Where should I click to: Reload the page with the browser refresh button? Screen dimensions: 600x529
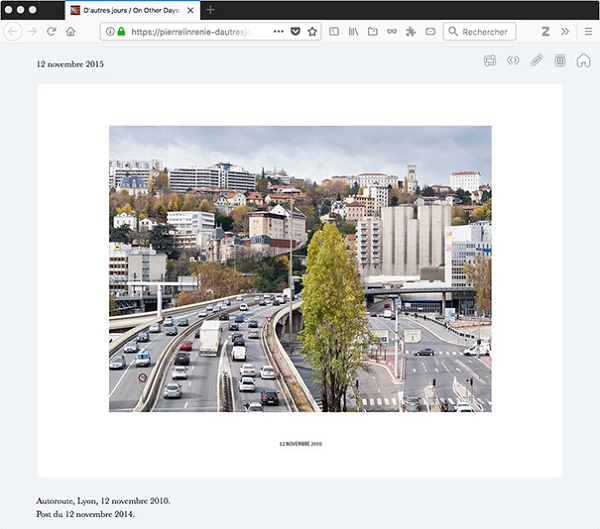tap(51, 32)
